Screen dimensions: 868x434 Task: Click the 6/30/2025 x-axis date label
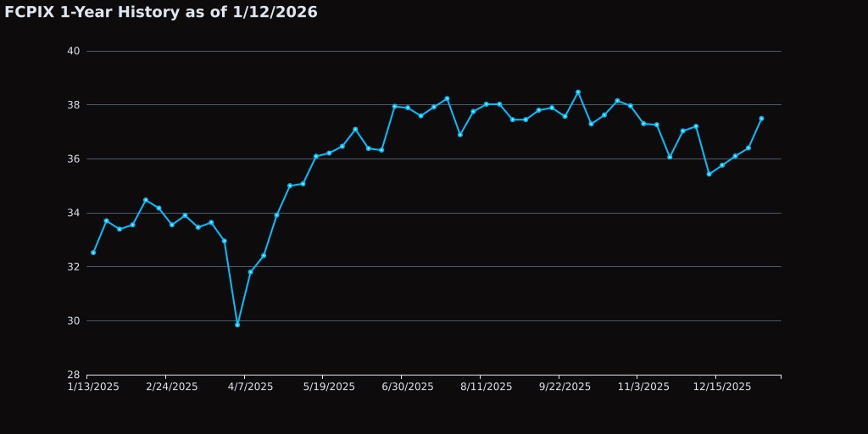tap(408, 387)
